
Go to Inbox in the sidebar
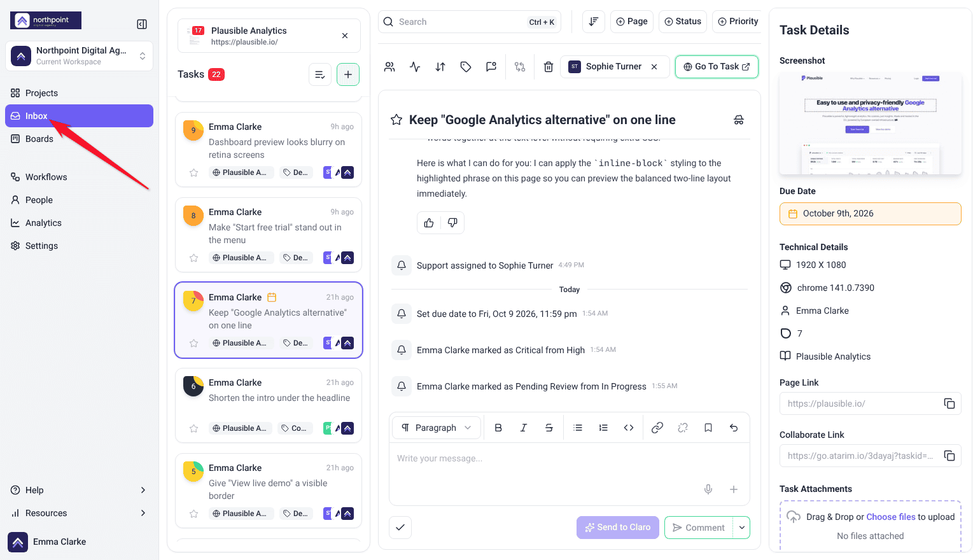(x=79, y=116)
